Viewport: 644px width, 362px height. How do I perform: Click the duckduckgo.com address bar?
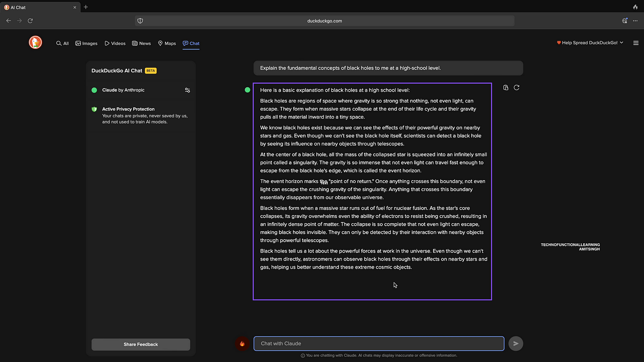[324, 21]
